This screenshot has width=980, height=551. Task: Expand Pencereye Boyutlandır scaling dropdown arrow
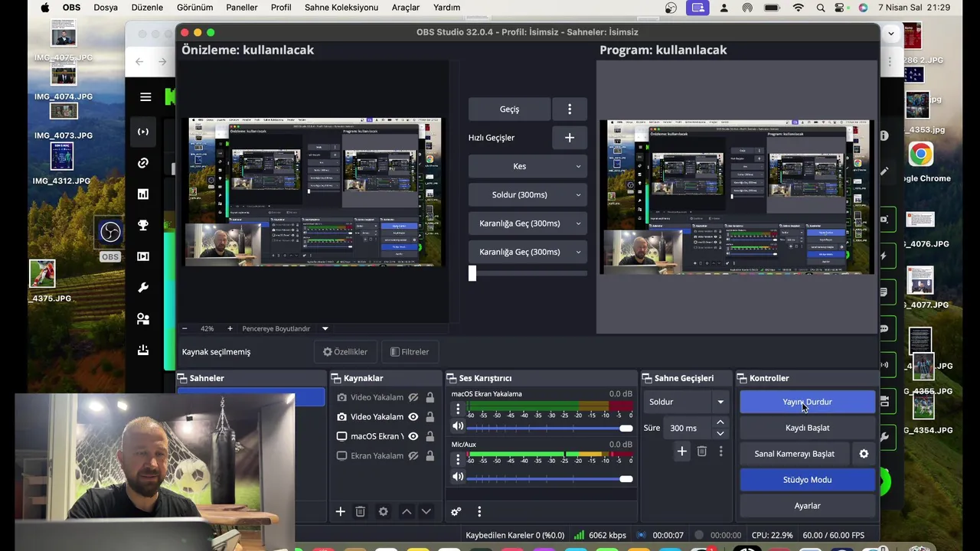point(325,328)
